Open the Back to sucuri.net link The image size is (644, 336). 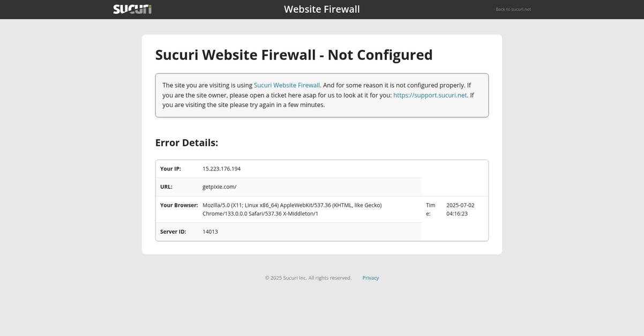[513, 9]
